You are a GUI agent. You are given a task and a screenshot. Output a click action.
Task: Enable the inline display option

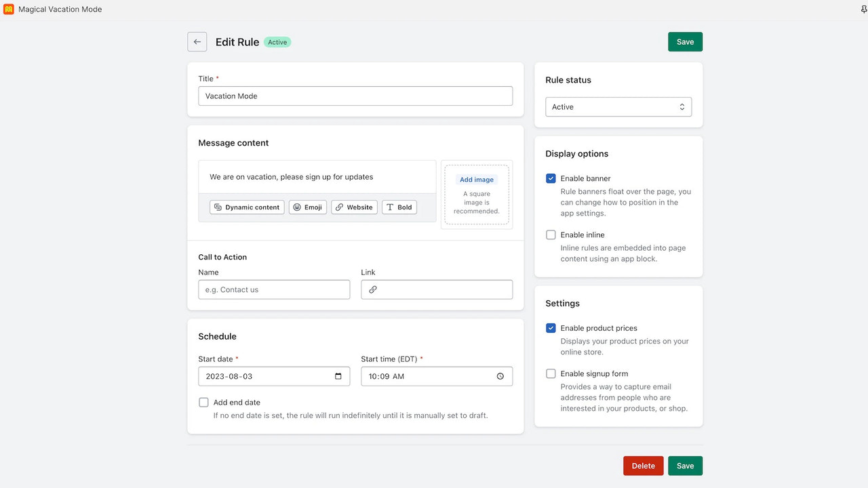coord(551,235)
